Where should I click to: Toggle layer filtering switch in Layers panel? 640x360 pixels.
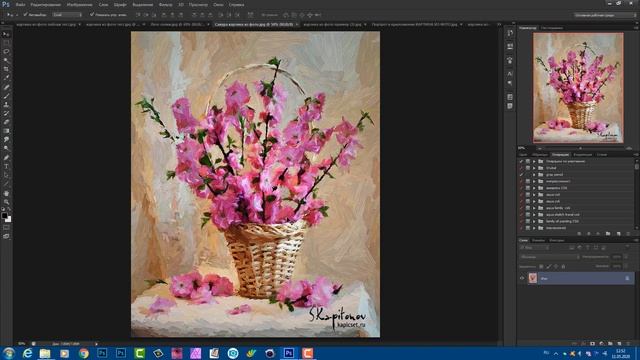coord(627,247)
